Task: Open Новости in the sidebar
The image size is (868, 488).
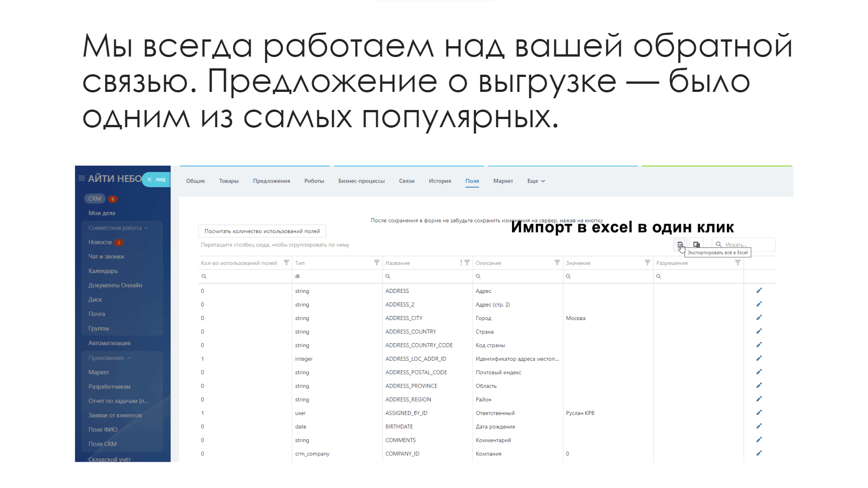Action: tap(100, 242)
